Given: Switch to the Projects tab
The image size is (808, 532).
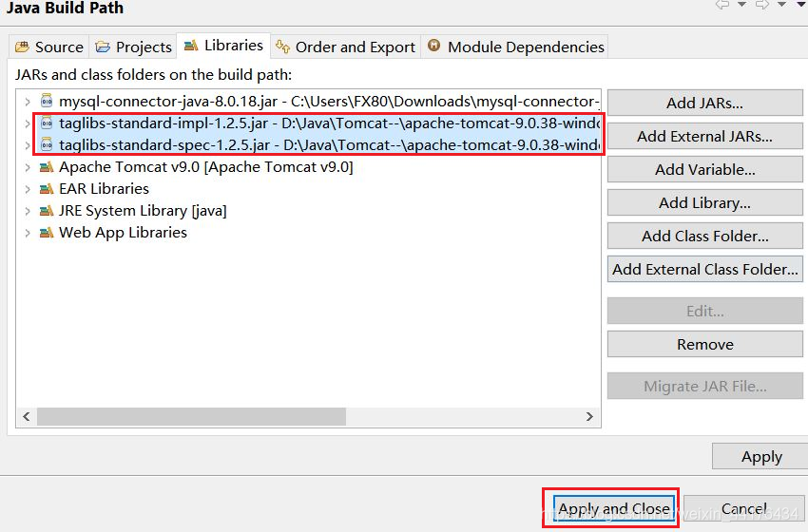Looking at the screenshot, I should pos(133,47).
